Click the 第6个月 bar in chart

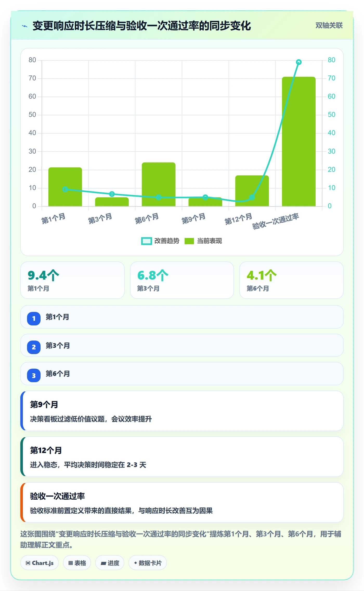click(159, 184)
